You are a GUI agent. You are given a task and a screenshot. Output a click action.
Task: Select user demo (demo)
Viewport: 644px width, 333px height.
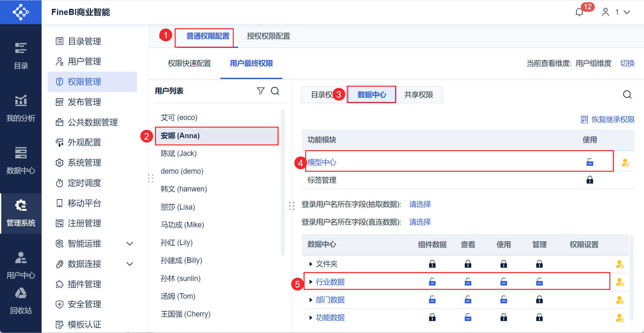point(217,171)
